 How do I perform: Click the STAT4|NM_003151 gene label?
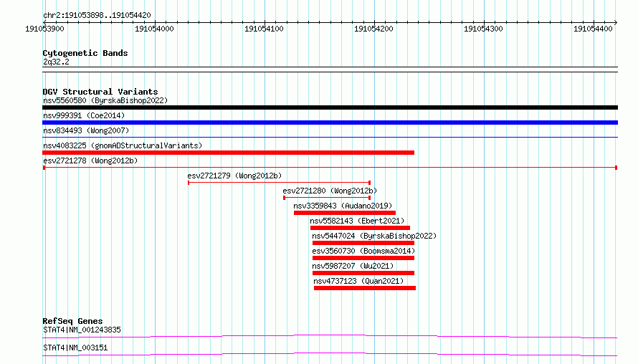[75, 348]
